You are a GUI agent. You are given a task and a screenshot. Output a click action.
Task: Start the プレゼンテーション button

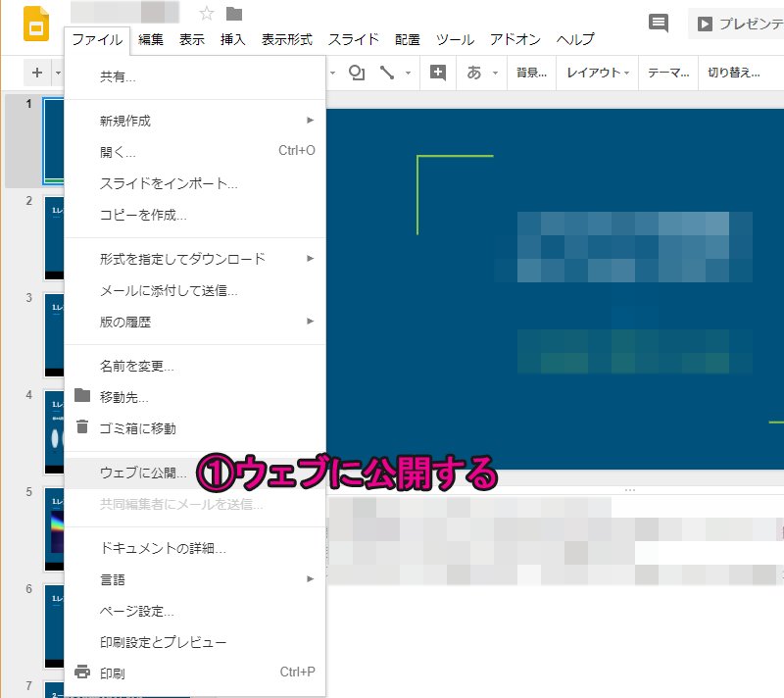point(737,24)
